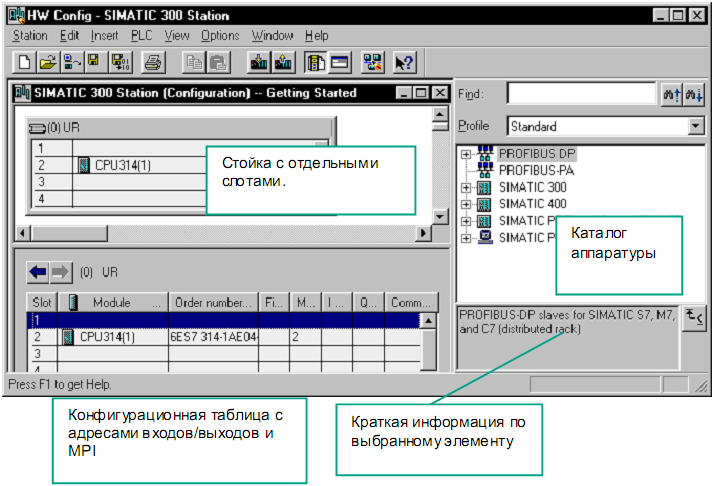
Task: Select SIMATIC 400 in catalog
Action: 532,204
